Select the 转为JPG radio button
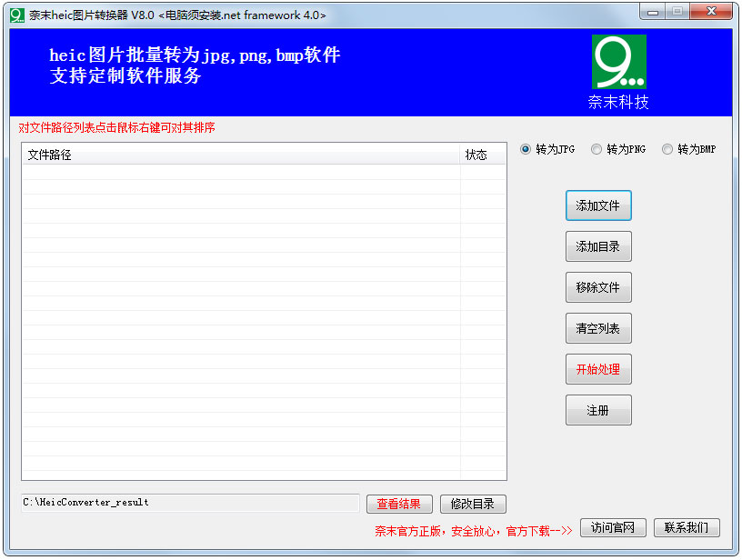 (525, 149)
